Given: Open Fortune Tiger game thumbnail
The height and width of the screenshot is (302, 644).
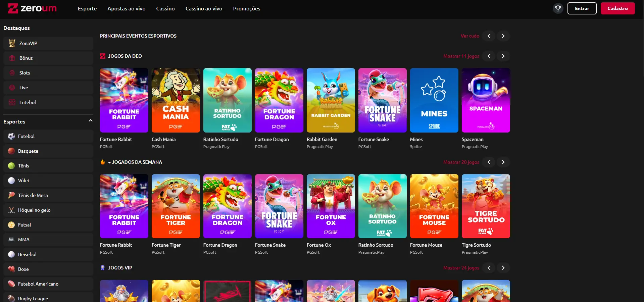Looking at the screenshot, I should point(176,206).
